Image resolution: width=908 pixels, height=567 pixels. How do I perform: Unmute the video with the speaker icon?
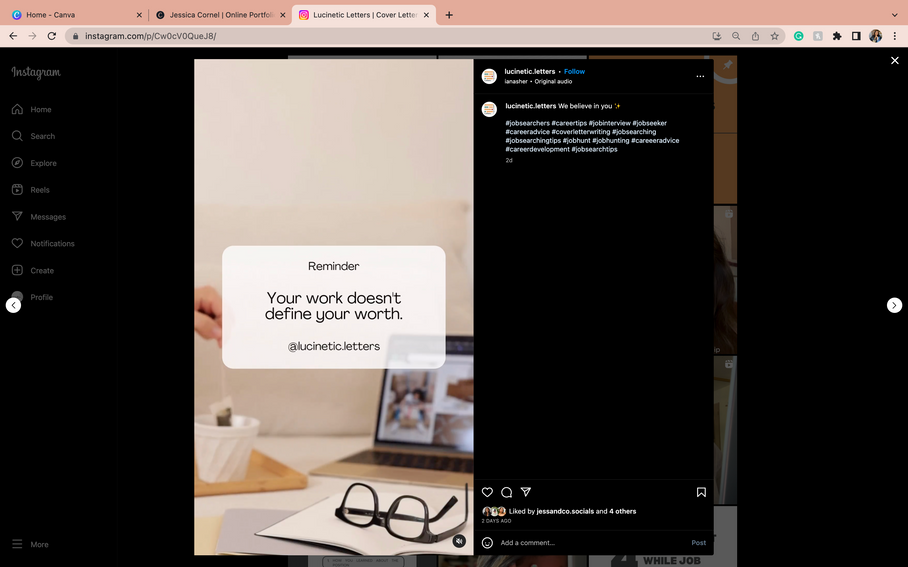(x=459, y=541)
